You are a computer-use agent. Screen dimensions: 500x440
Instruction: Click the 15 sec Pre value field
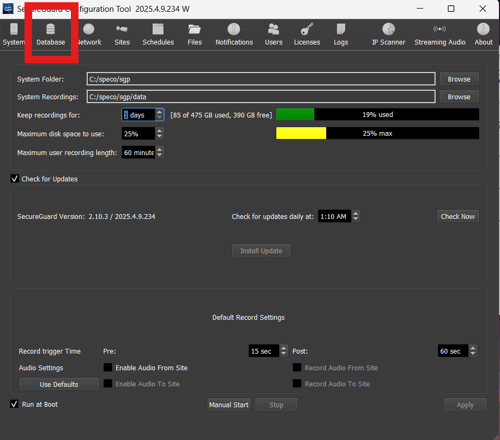tap(264, 351)
